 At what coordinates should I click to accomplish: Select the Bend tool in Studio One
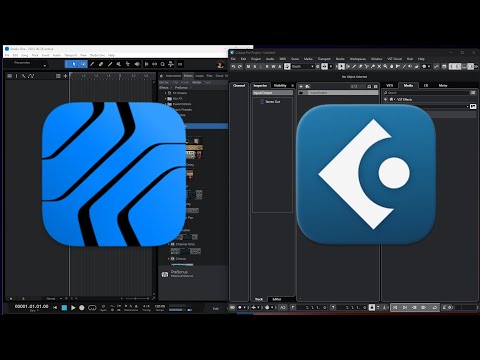[128, 64]
